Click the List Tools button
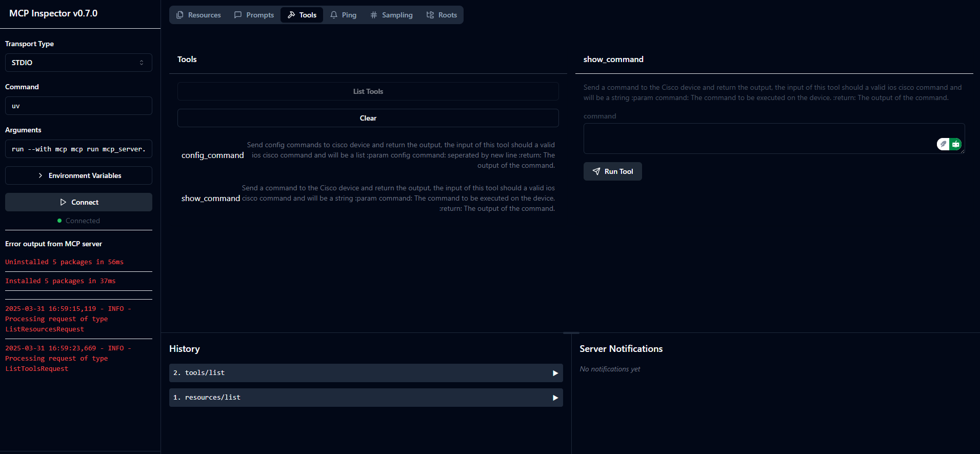The height and width of the screenshot is (454, 980). [368, 91]
